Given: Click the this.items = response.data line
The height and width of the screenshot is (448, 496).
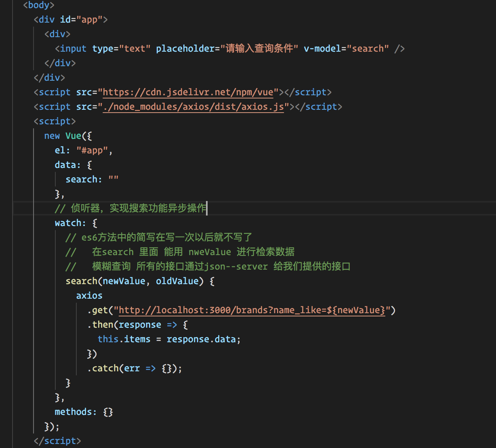Looking at the screenshot, I should coord(169,339).
